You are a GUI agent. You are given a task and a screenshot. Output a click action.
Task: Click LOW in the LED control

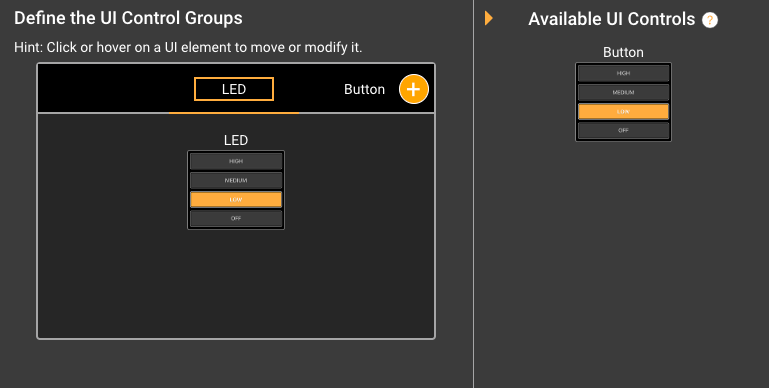tap(236, 200)
